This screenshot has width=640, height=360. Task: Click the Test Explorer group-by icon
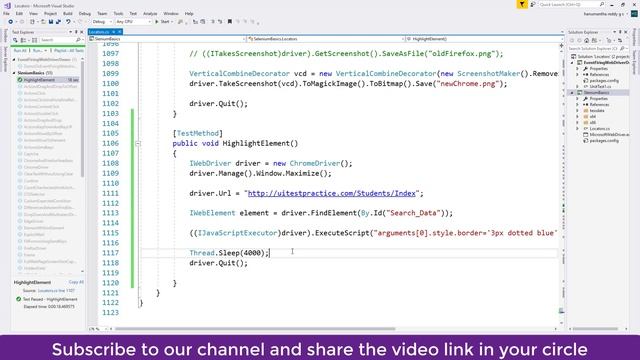point(24,40)
